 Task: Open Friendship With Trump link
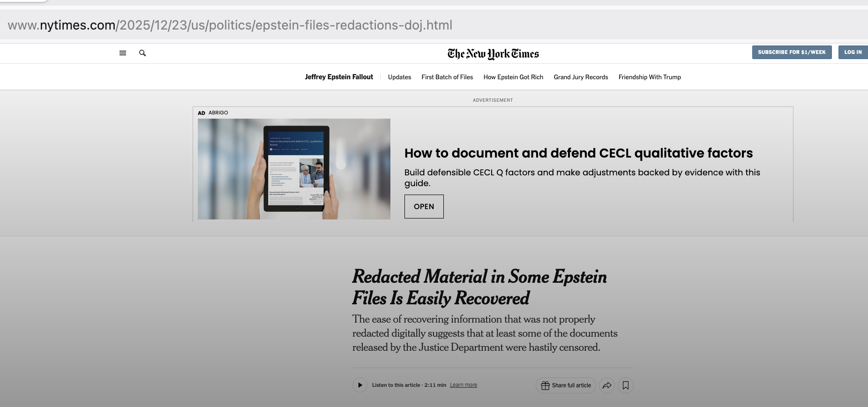click(x=650, y=77)
